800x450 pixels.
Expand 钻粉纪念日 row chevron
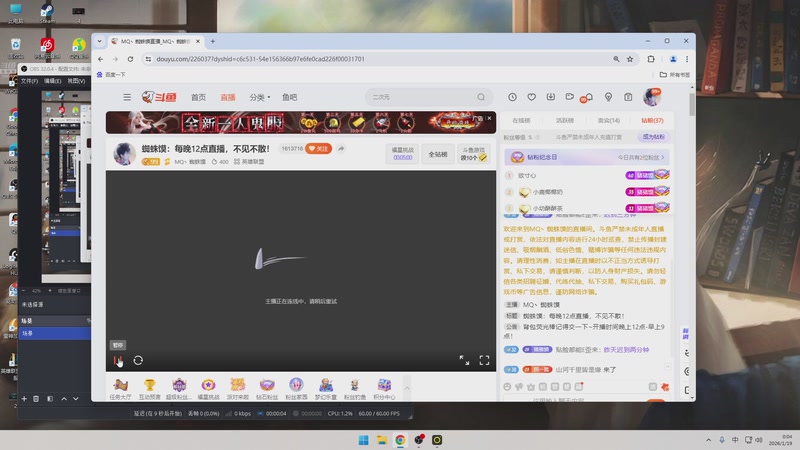(663, 157)
